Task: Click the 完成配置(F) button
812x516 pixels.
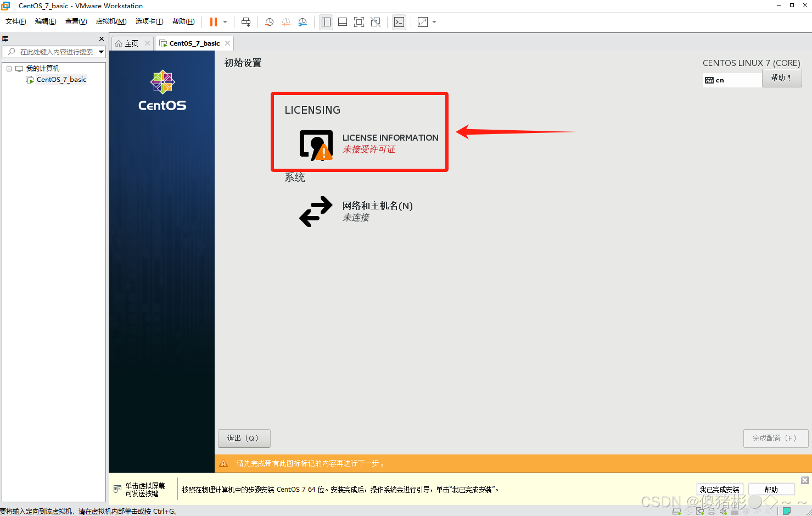Action: [x=776, y=438]
